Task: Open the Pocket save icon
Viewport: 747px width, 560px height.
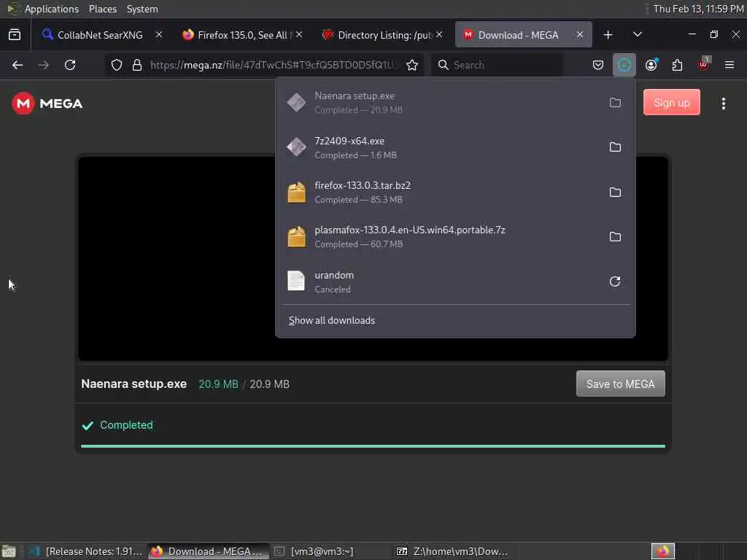Action: point(598,65)
